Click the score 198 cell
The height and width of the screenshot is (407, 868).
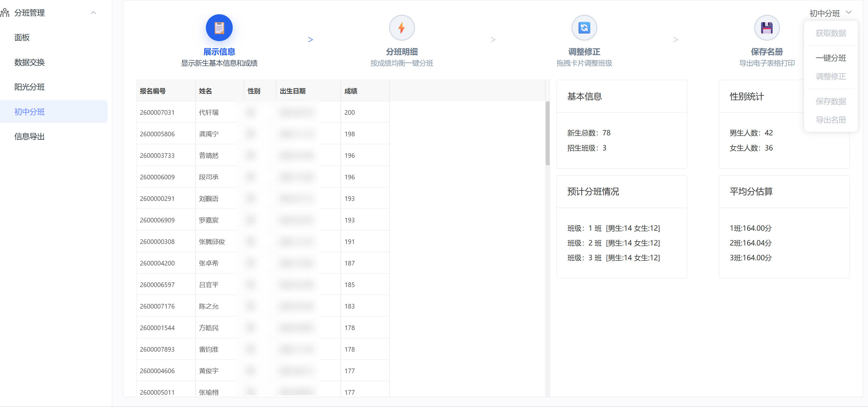point(364,134)
